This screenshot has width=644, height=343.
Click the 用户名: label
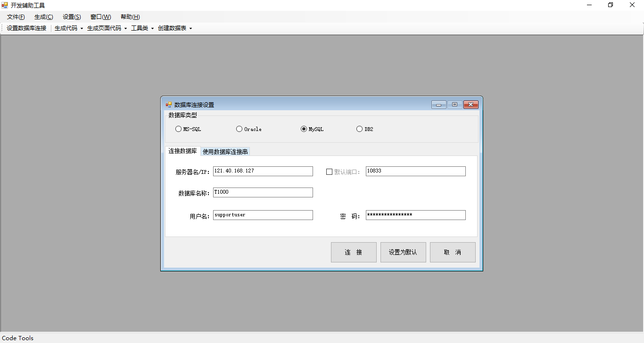pos(200,216)
